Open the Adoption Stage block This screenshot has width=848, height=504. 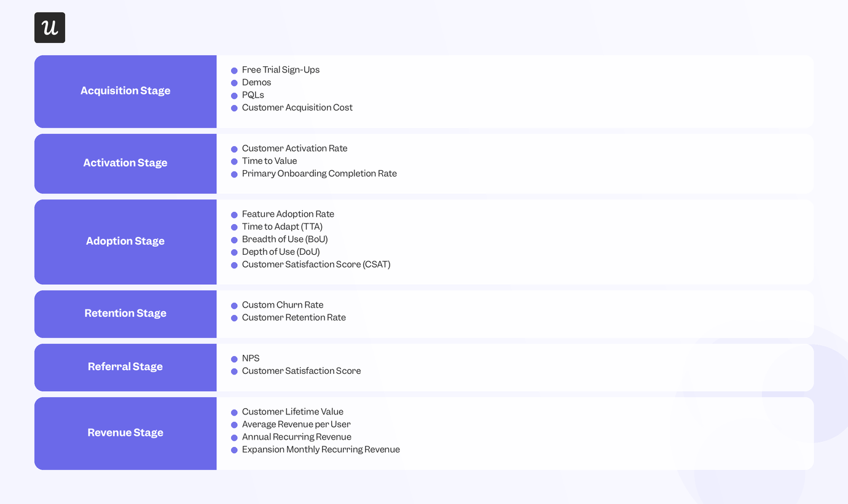click(x=125, y=242)
